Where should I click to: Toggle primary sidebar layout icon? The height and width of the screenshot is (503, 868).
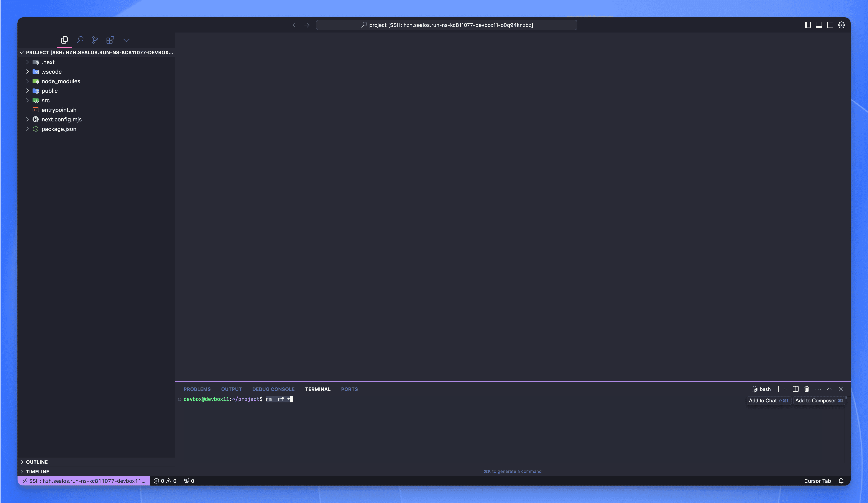click(x=807, y=25)
